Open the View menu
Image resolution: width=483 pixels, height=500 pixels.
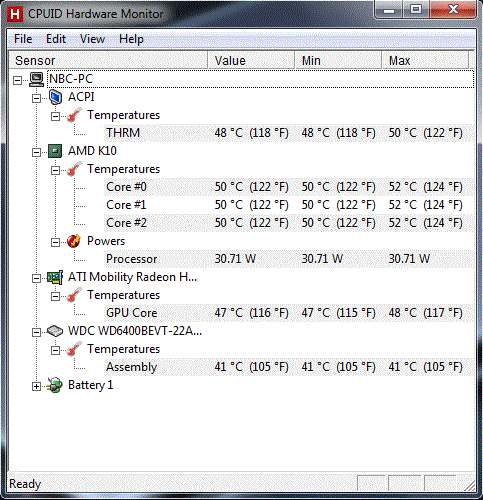(x=92, y=39)
